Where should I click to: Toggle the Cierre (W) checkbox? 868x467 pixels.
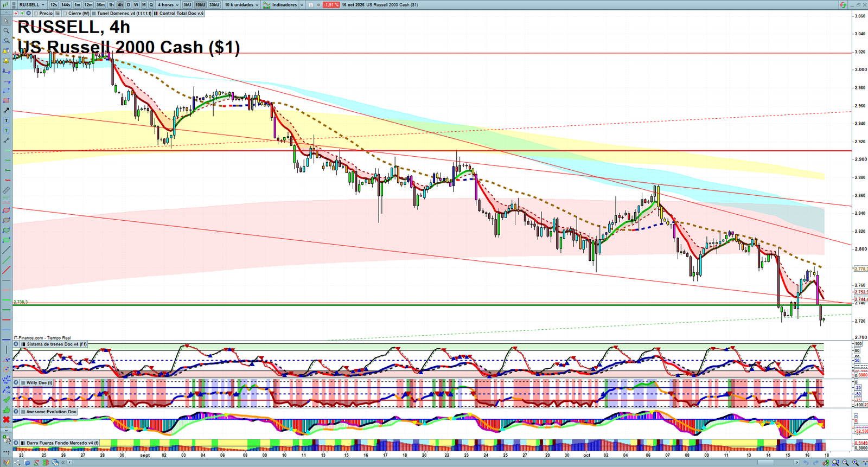[65, 13]
